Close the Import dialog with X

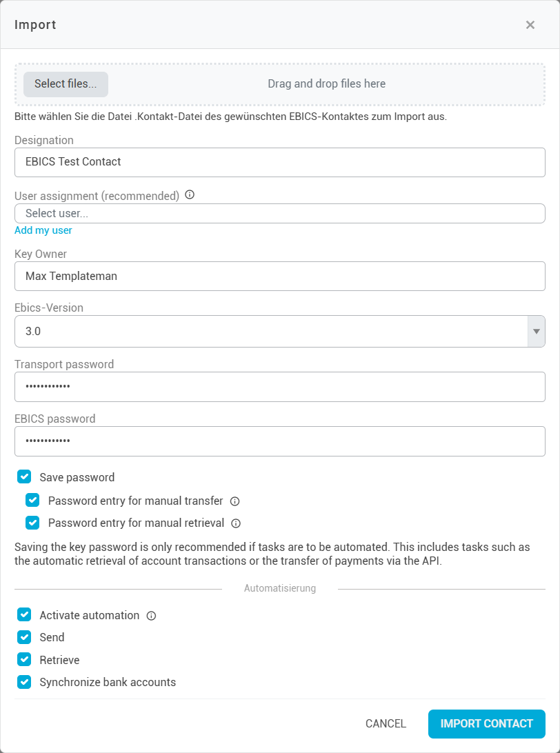point(530,25)
